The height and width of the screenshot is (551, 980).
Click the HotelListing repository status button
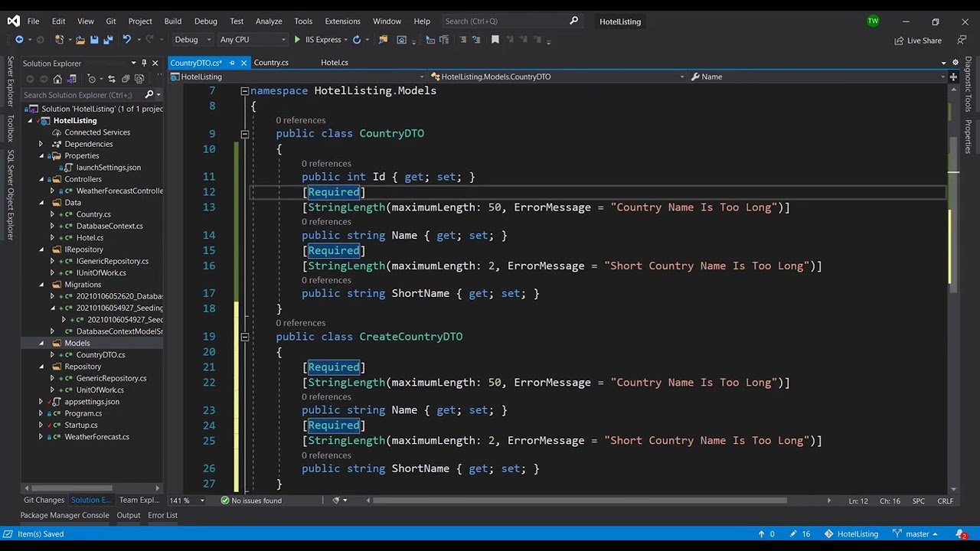tap(851, 534)
